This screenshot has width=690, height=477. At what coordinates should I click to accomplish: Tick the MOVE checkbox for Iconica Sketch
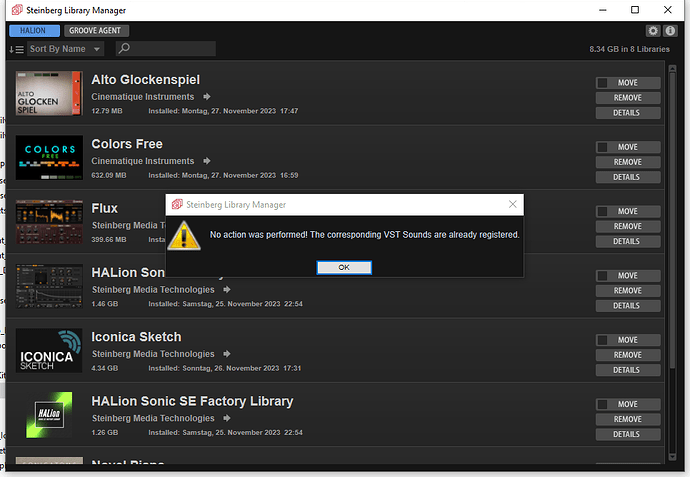(602, 340)
